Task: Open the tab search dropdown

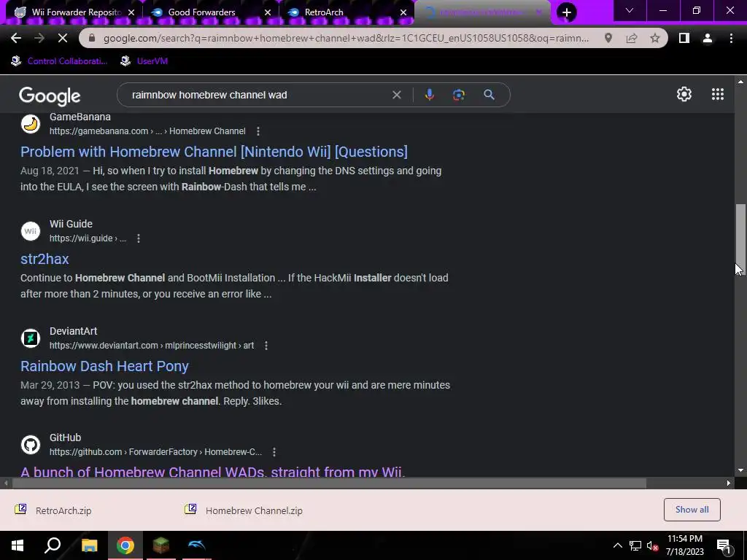Action: coord(630,10)
